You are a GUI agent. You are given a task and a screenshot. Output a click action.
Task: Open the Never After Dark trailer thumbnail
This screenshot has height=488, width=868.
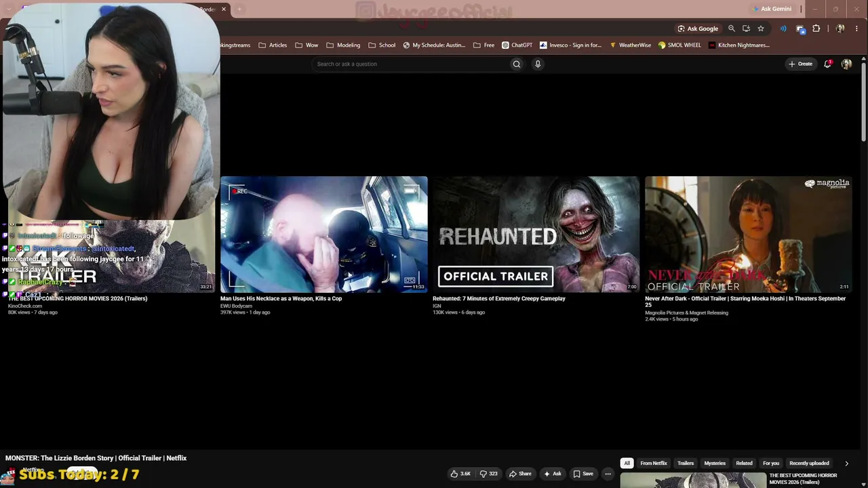(x=749, y=235)
